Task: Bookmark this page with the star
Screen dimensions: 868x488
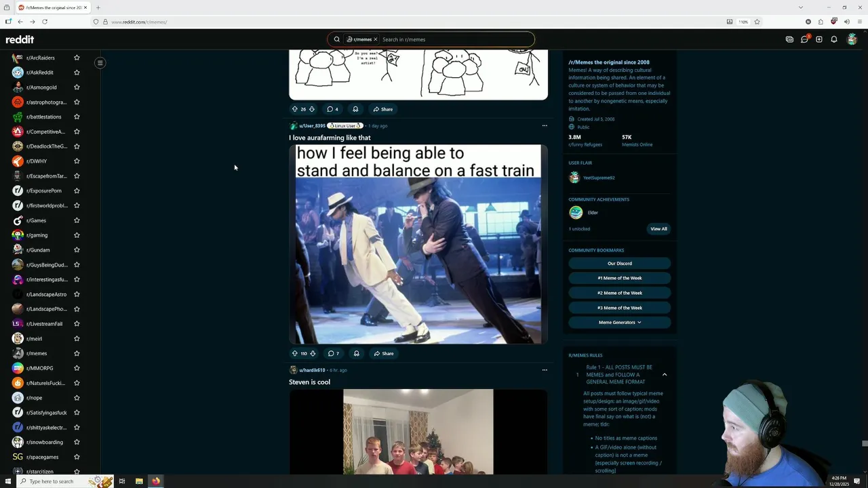Action: point(757,22)
